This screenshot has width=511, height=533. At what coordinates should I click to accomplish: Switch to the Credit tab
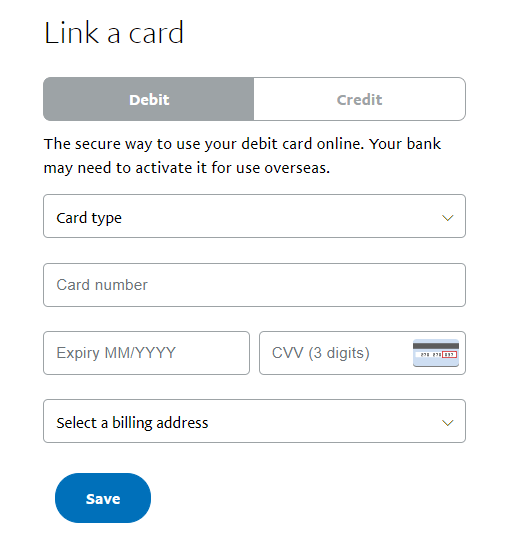(x=359, y=99)
